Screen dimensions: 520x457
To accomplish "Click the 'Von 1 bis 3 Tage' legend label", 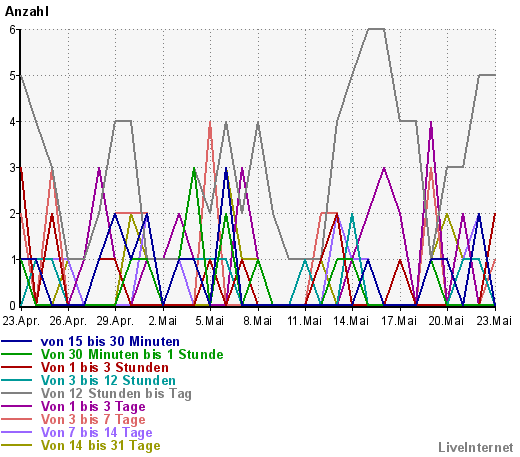I will point(93,406).
